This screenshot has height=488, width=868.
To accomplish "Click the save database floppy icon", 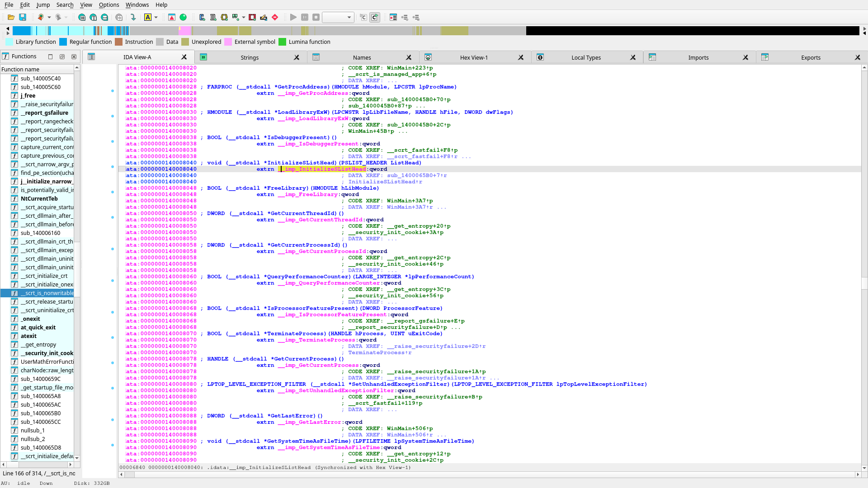I will (23, 17).
